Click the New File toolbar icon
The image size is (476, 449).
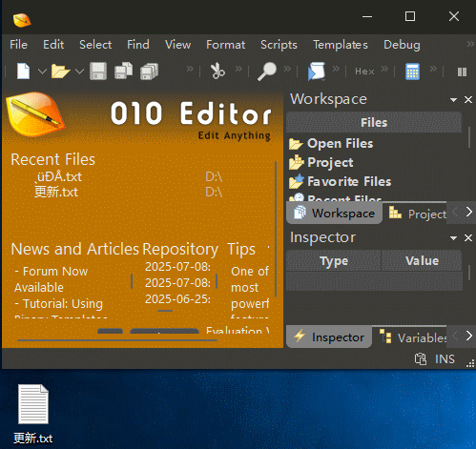click(x=24, y=71)
